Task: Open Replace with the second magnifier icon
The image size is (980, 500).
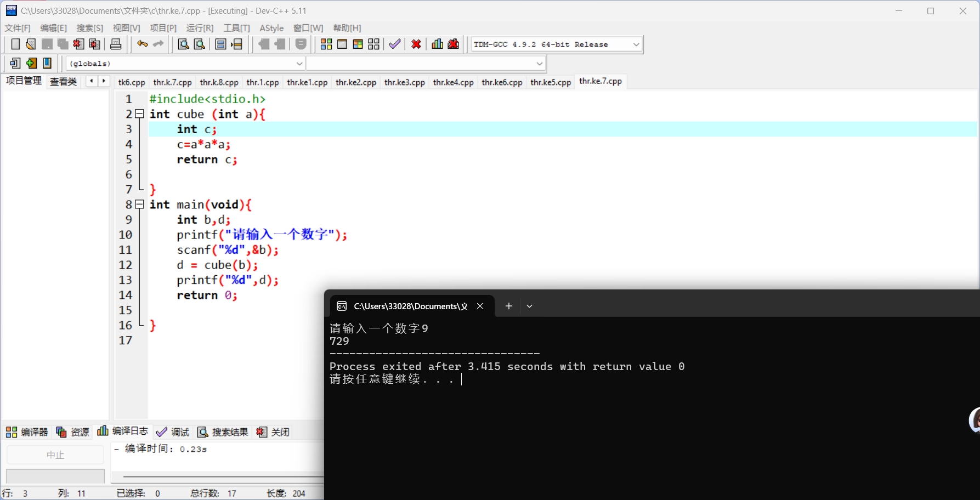Action: 200,44
